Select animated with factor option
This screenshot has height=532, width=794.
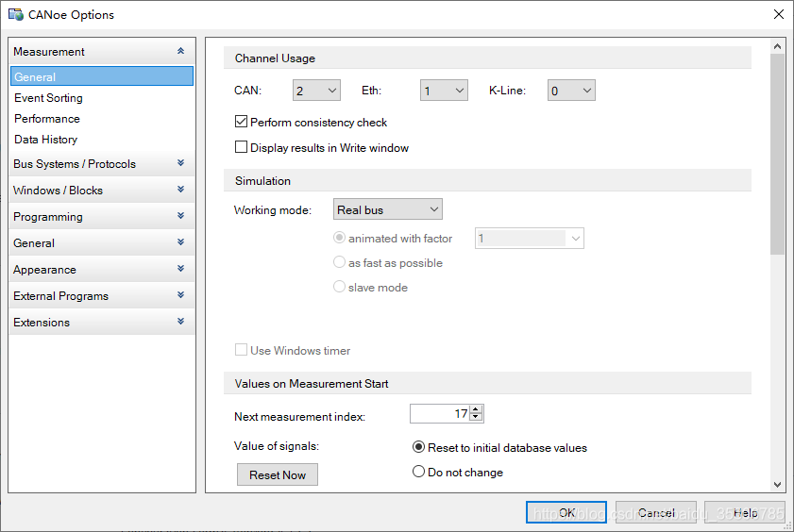click(x=339, y=237)
